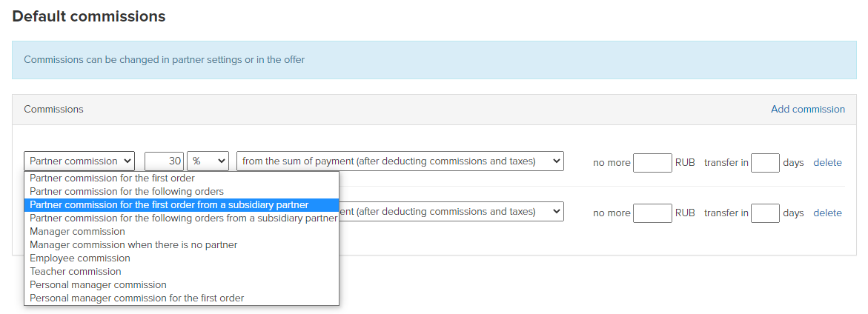Select 'Teacher commission' option
The image size is (868, 314).
coord(182,272)
